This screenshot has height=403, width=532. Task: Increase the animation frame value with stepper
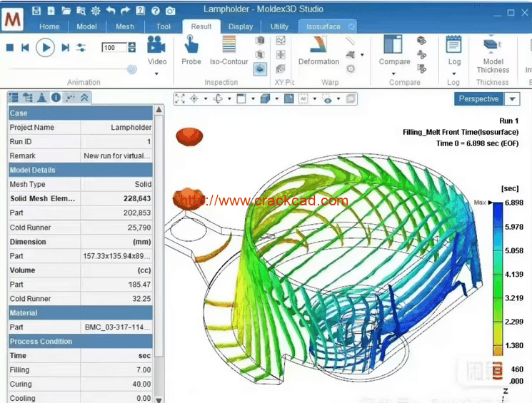pos(131,45)
